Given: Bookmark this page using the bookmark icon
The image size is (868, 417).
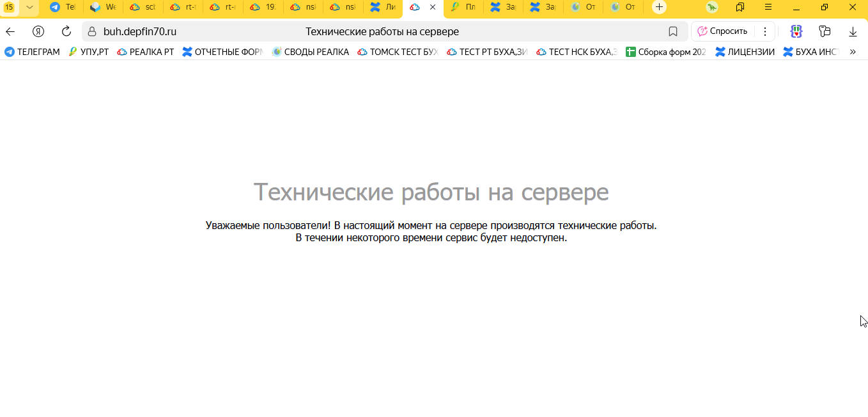Looking at the screenshot, I should click(672, 31).
